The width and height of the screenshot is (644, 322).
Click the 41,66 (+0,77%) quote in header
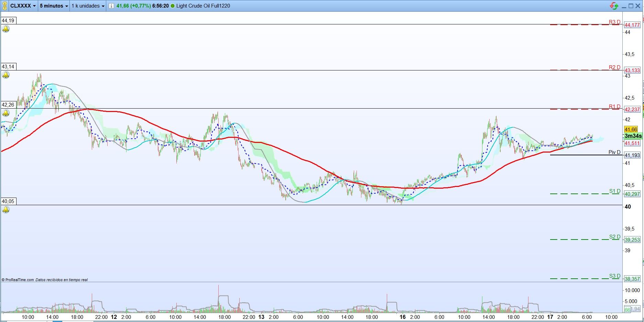(x=133, y=6)
